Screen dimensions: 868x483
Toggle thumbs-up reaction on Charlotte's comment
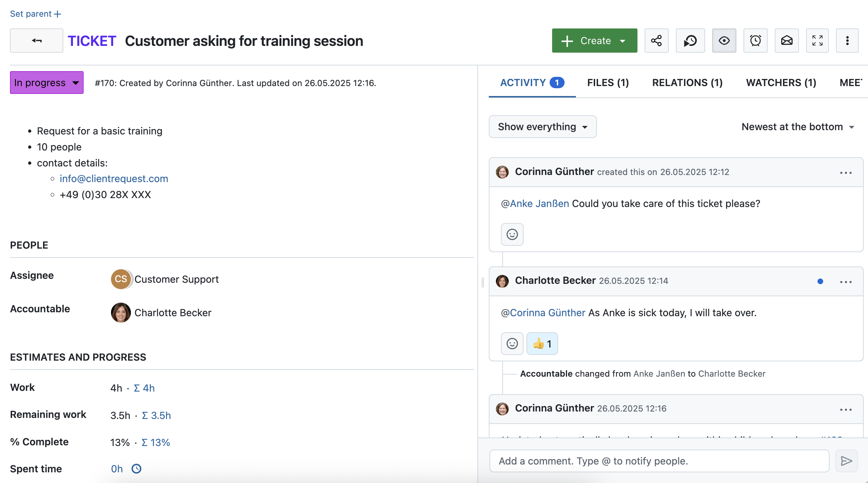tap(542, 344)
